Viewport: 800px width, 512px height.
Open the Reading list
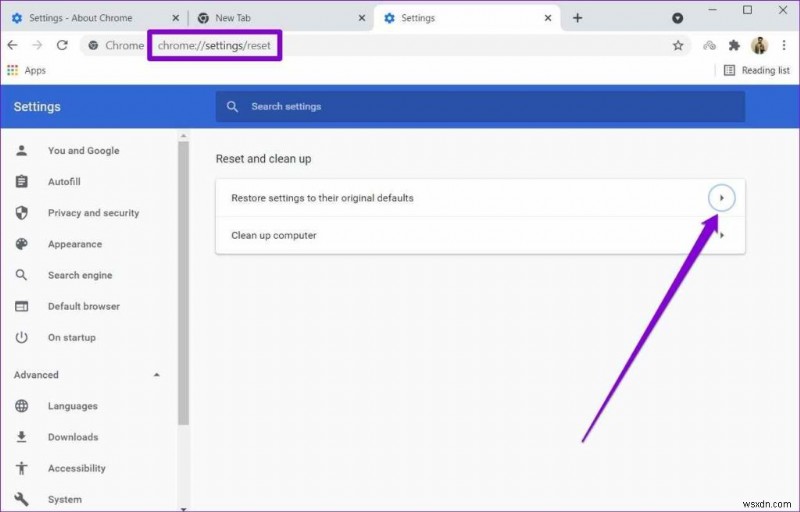coord(757,70)
